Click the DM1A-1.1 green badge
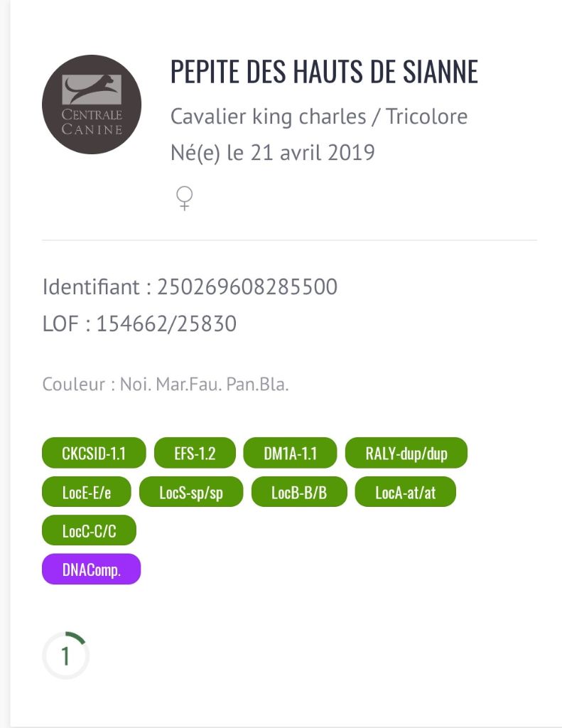The image size is (562, 728). 290,454
